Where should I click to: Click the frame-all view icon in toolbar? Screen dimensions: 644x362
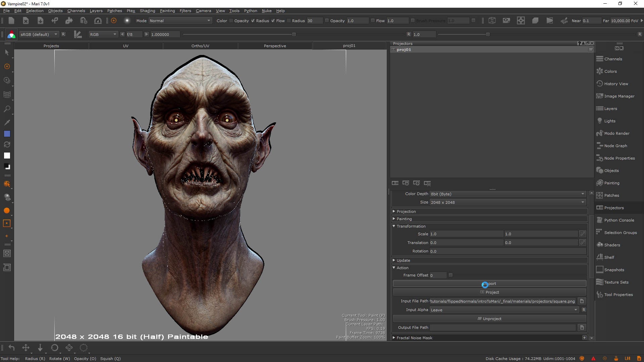(521, 21)
